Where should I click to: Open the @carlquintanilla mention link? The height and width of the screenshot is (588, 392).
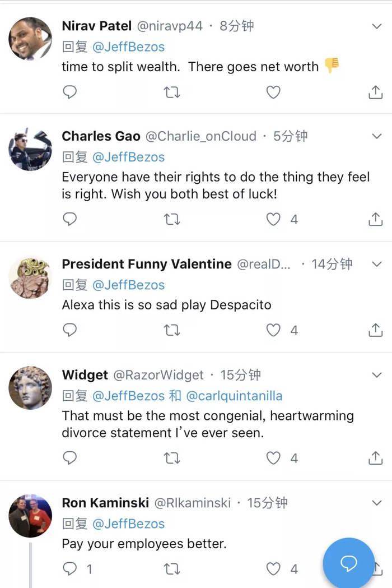click(x=234, y=396)
